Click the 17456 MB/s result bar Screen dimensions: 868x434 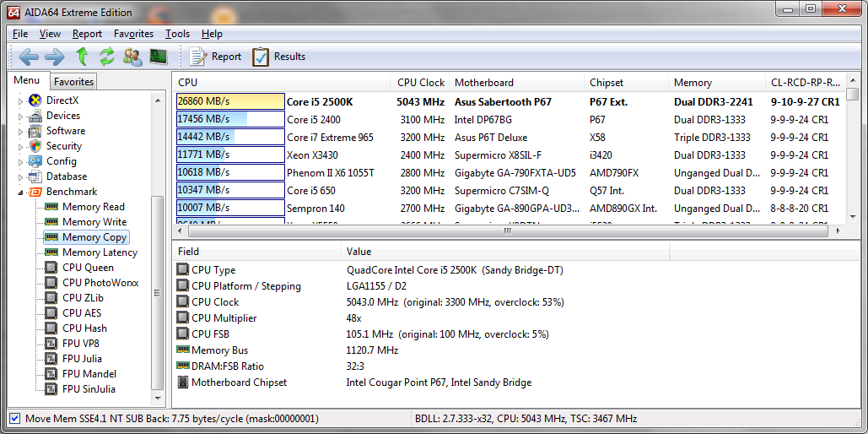coord(230,119)
